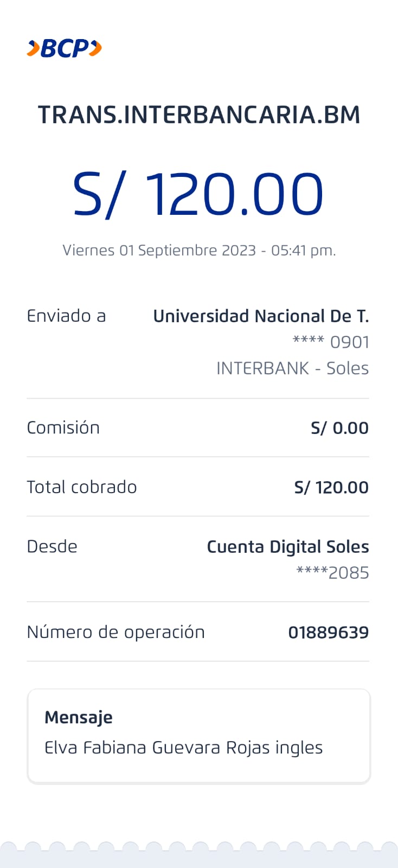Tap the Elva Fabiana Guevara Rojas message
This screenshot has width=398, height=868.
click(183, 748)
